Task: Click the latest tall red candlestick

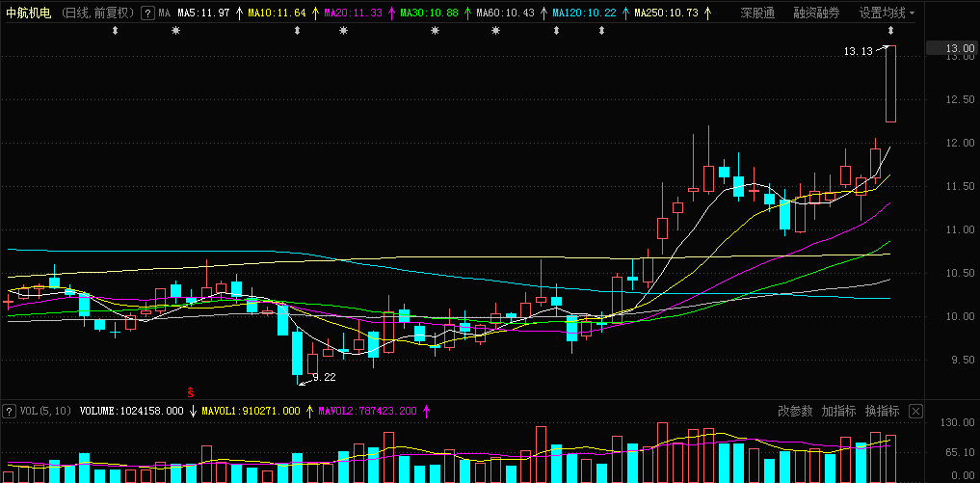Action: 891,84
